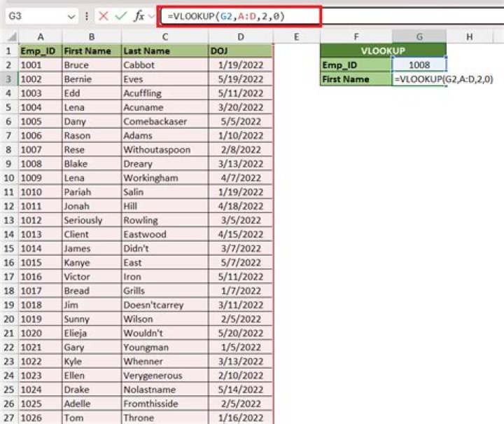
Task: Select cell G2 containing 1008
Action: 419,64
